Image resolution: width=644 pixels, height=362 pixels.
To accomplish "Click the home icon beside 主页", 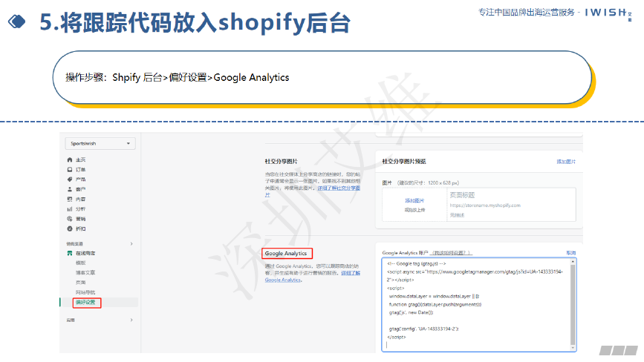I will click(x=70, y=160).
